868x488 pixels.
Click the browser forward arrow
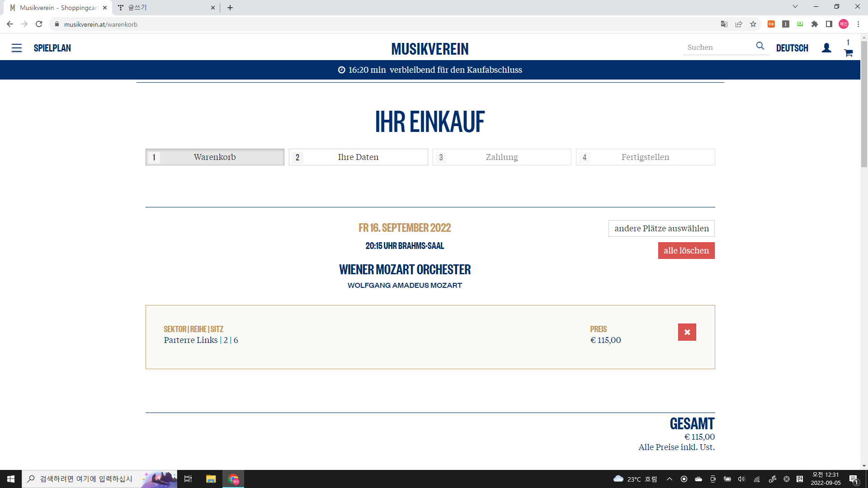pos(24,24)
